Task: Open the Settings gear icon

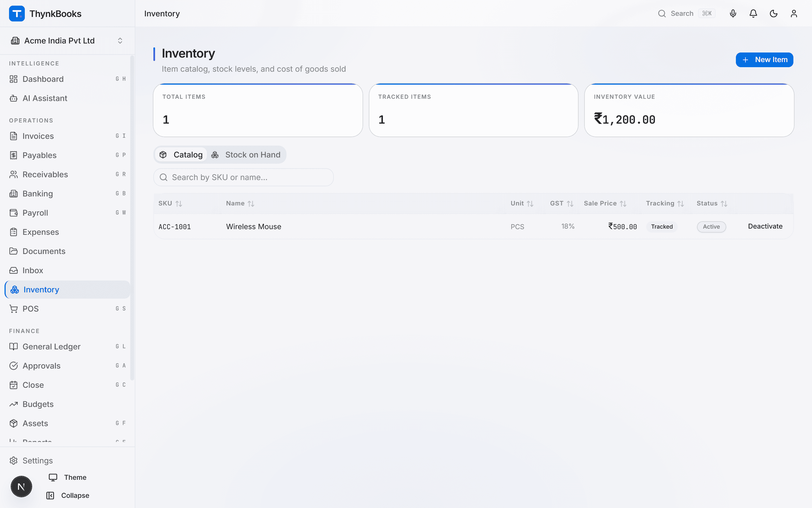Action: coord(14,460)
